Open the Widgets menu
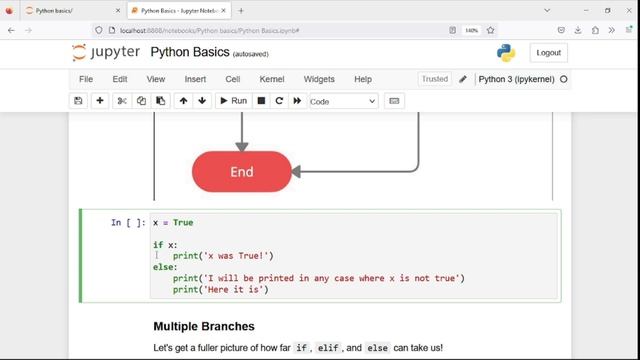This screenshot has width=640, height=360. point(319,79)
